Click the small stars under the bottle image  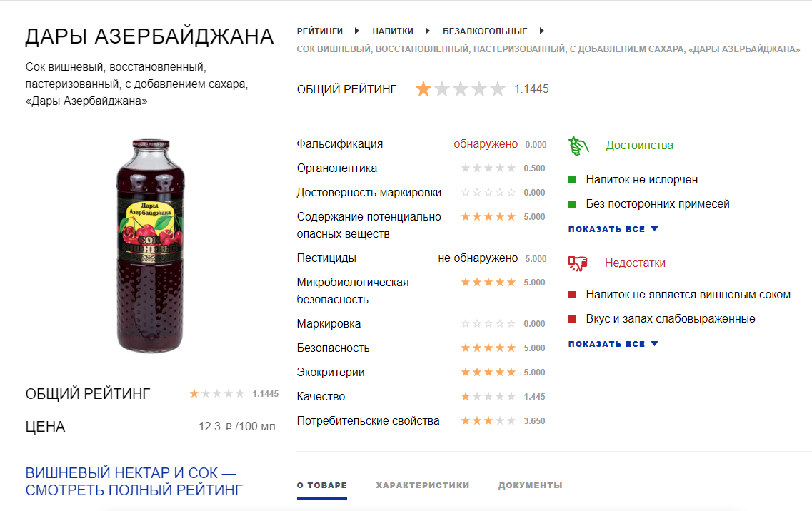point(217,393)
